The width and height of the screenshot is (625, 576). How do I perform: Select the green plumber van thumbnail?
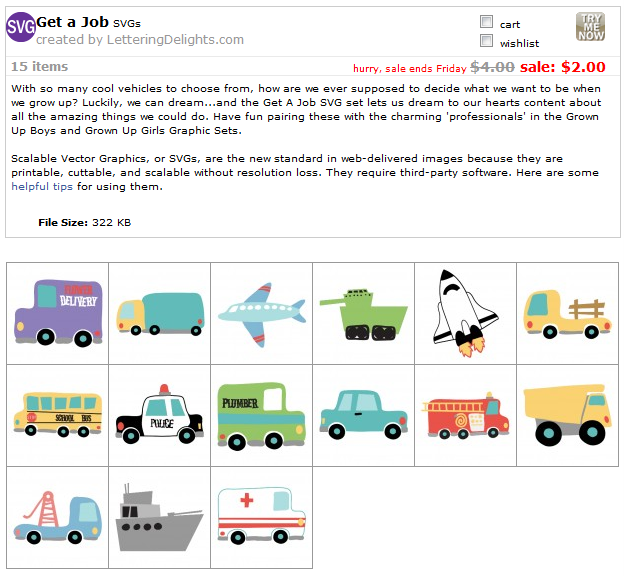[x=262, y=415]
